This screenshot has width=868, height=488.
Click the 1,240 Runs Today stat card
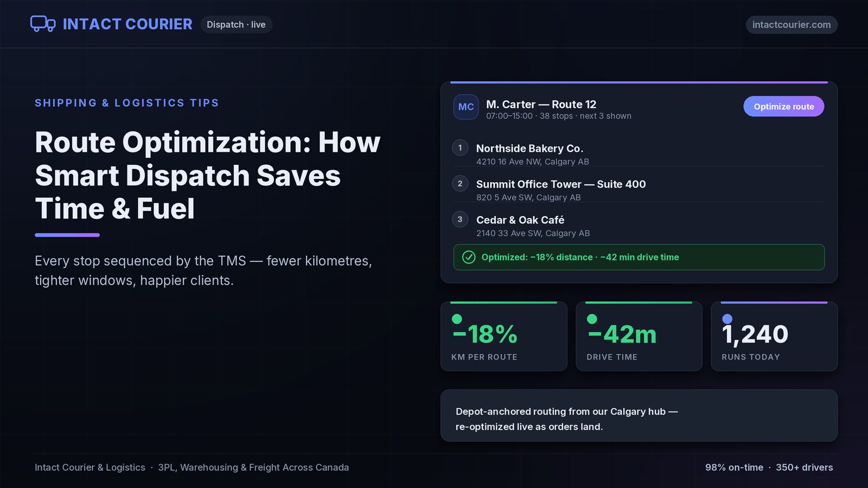click(774, 336)
